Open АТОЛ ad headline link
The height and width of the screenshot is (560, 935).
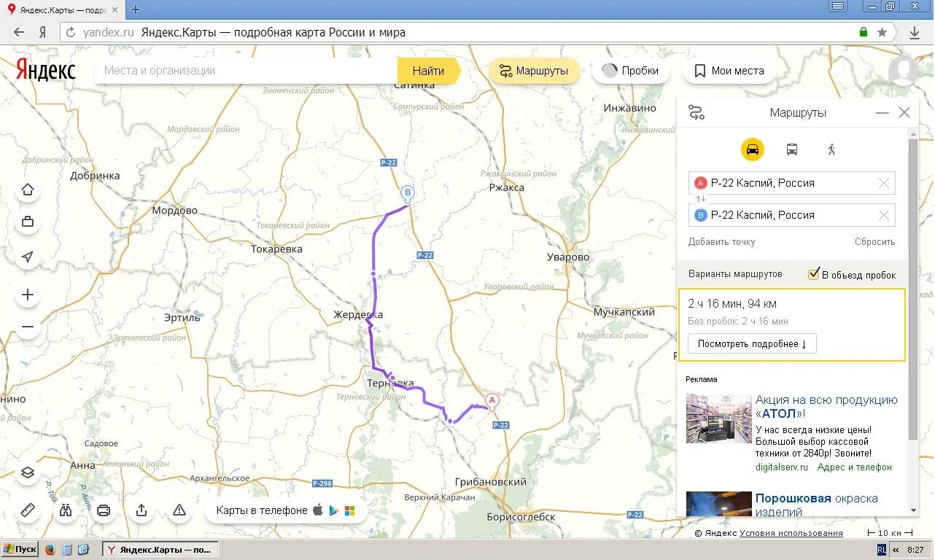click(x=826, y=406)
